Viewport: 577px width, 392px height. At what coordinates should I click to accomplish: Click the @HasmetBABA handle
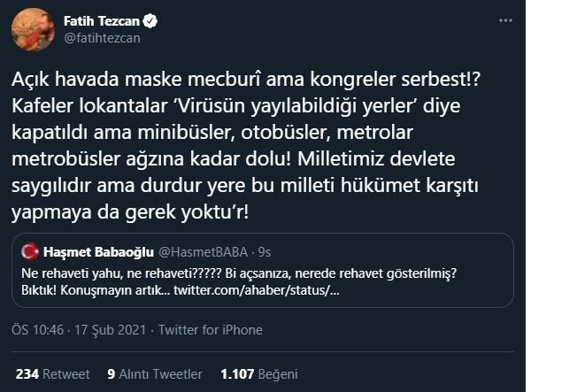tap(204, 252)
